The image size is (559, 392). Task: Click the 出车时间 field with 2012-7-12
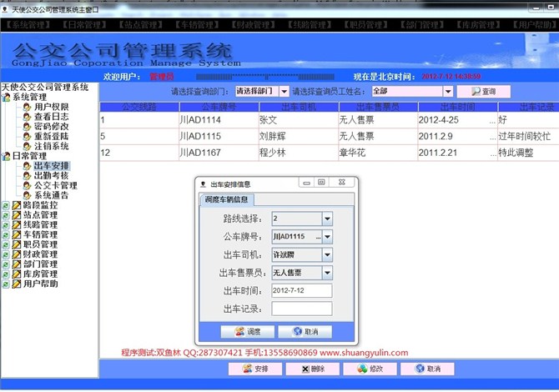click(302, 290)
